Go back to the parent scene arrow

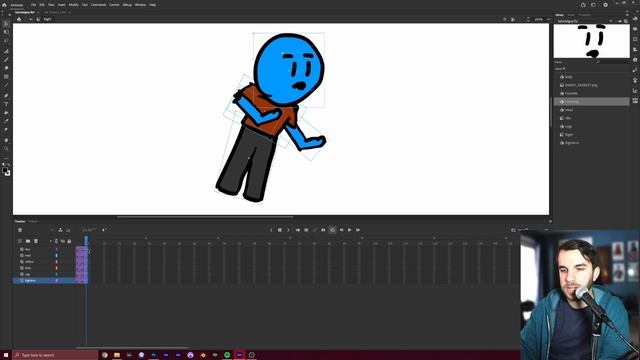30,19
